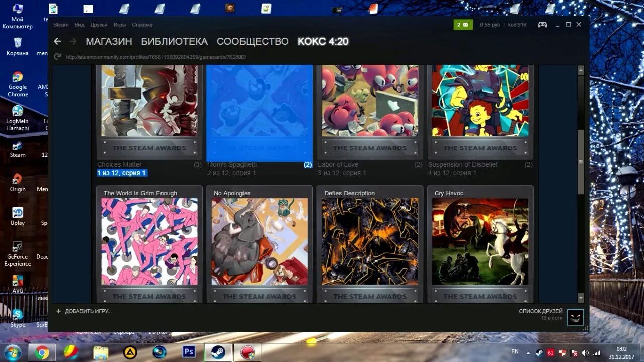Open the Друзья menu
Viewport: 644px width, 362px height.
click(x=99, y=25)
